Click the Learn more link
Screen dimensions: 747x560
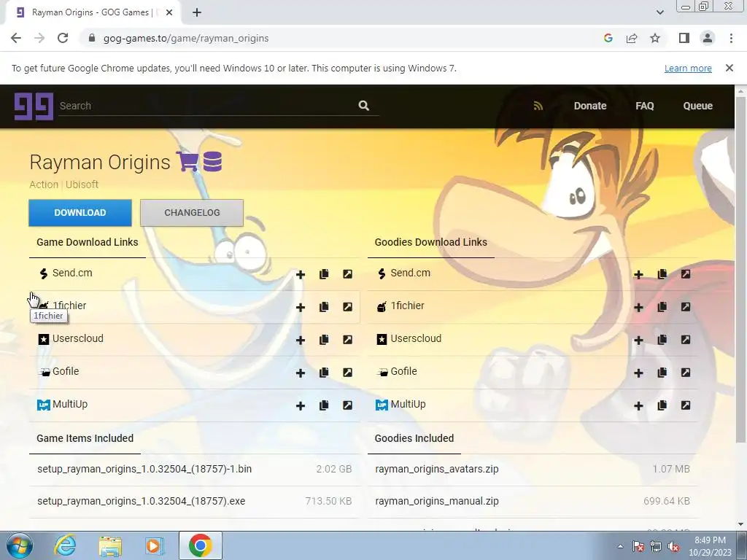click(688, 68)
